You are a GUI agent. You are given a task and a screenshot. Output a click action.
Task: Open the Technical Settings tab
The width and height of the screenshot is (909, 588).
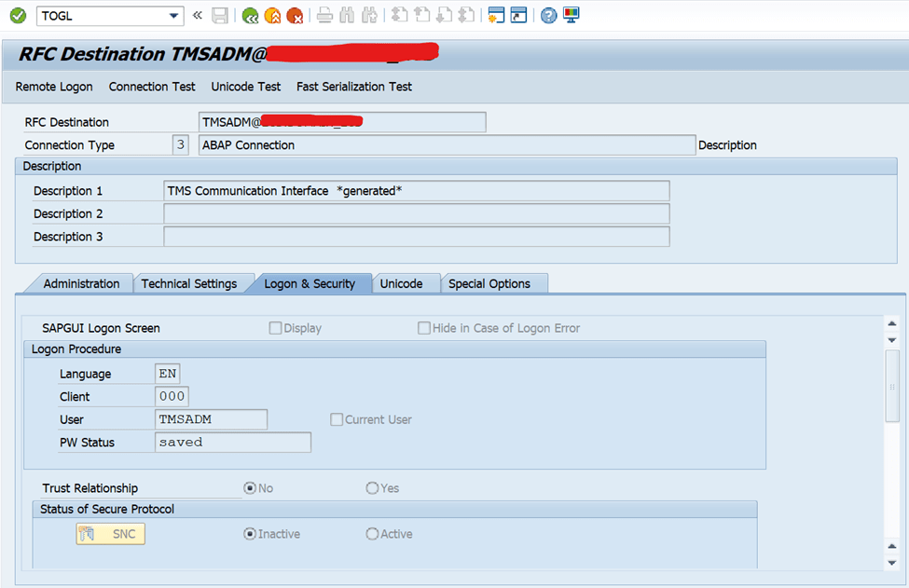click(x=189, y=284)
